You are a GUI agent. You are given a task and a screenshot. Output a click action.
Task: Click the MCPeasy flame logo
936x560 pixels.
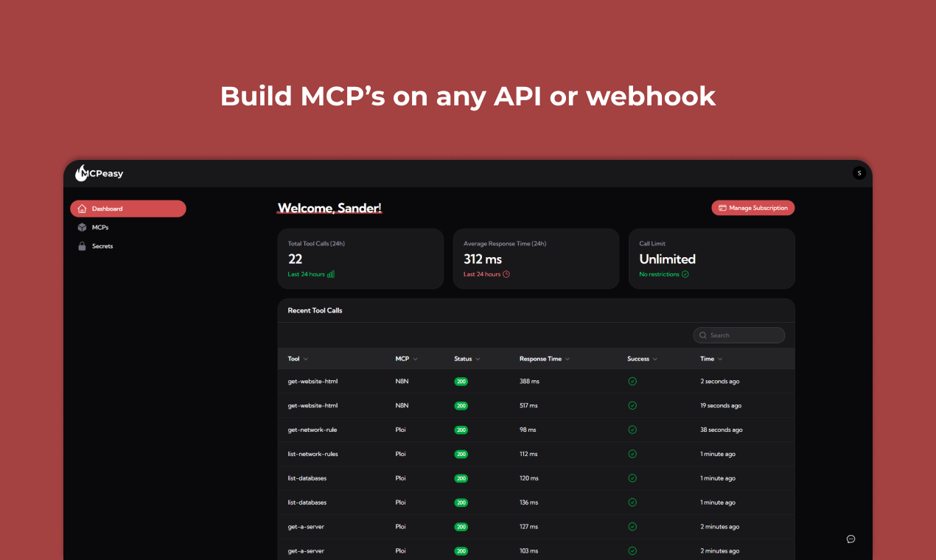tap(81, 173)
